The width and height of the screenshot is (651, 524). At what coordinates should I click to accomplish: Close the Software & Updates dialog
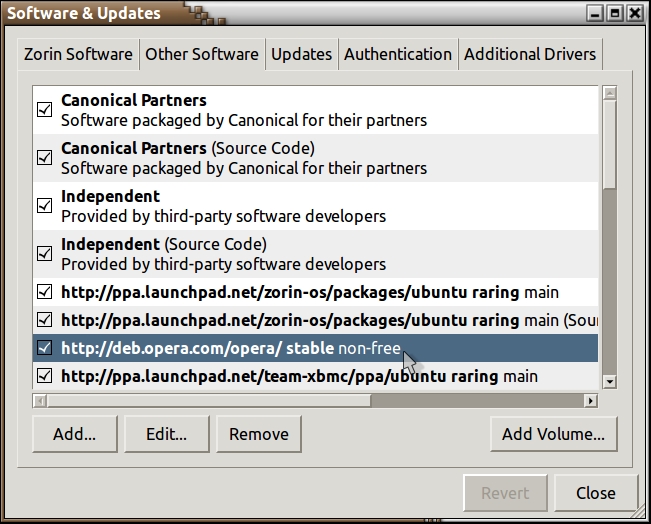coord(595,493)
